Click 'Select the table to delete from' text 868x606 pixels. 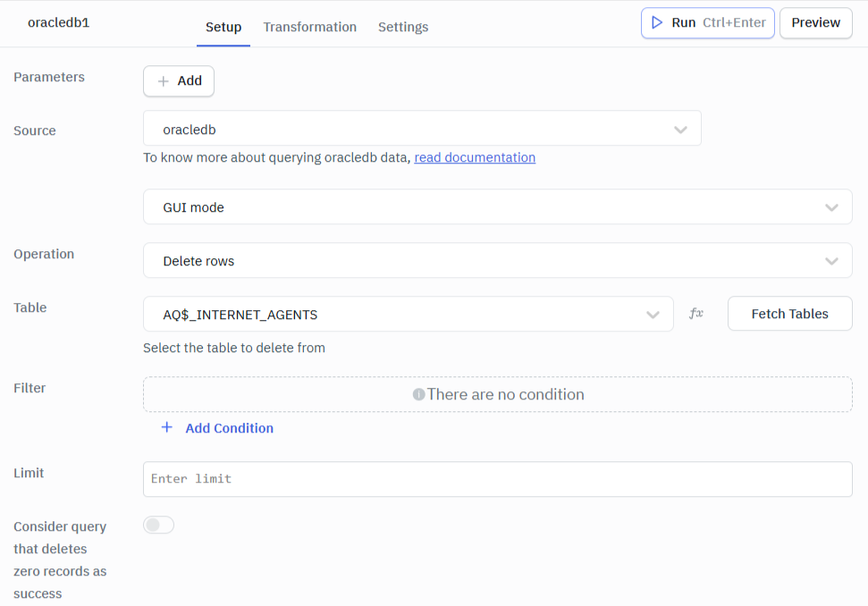[x=234, y=348]
